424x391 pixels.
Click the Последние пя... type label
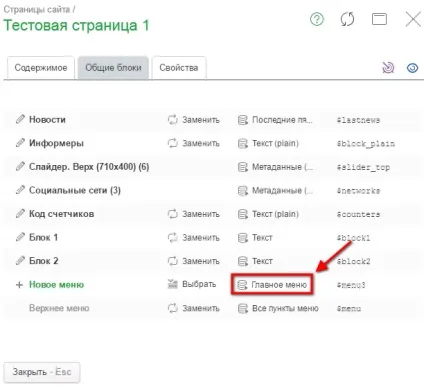(282, 120)
